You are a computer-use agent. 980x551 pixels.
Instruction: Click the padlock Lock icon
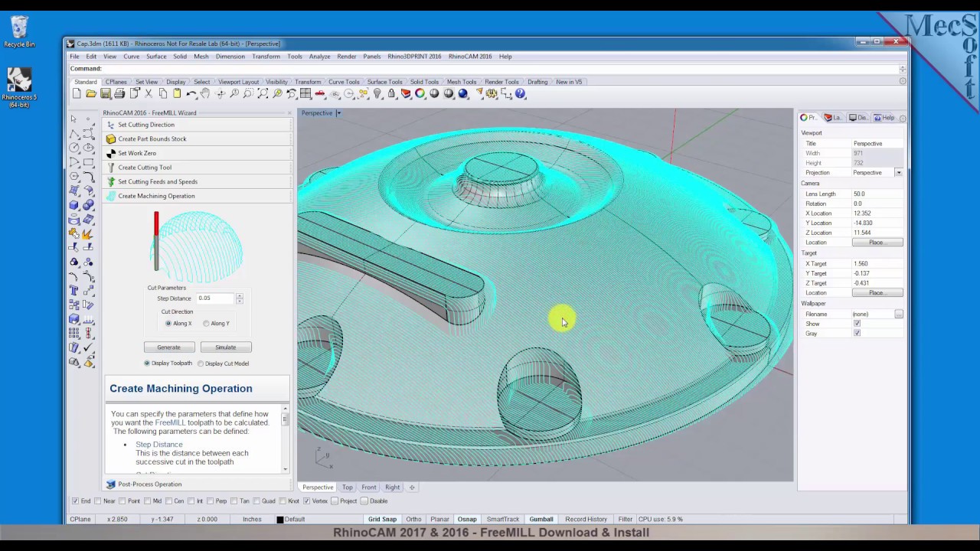(x=391, y=93)
